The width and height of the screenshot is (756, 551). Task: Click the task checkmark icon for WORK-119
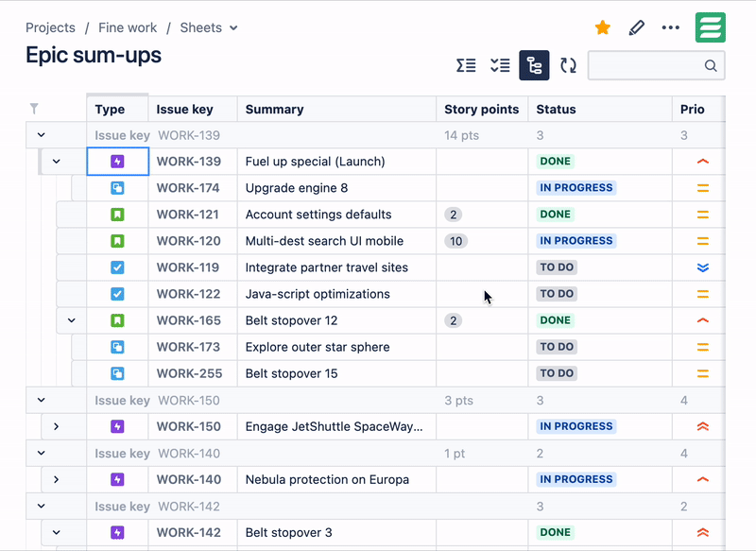point(117,267)
